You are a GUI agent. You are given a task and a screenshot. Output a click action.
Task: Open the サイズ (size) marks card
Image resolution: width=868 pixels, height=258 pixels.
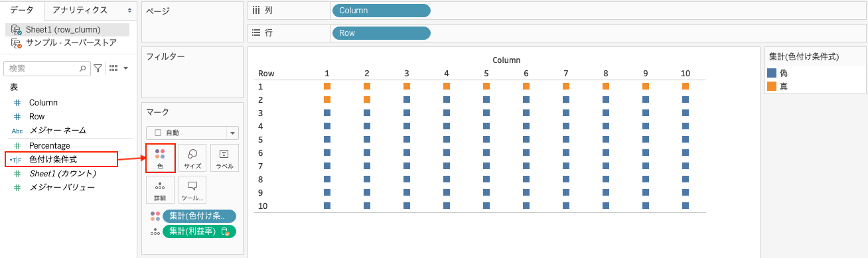tap(192, 158)
